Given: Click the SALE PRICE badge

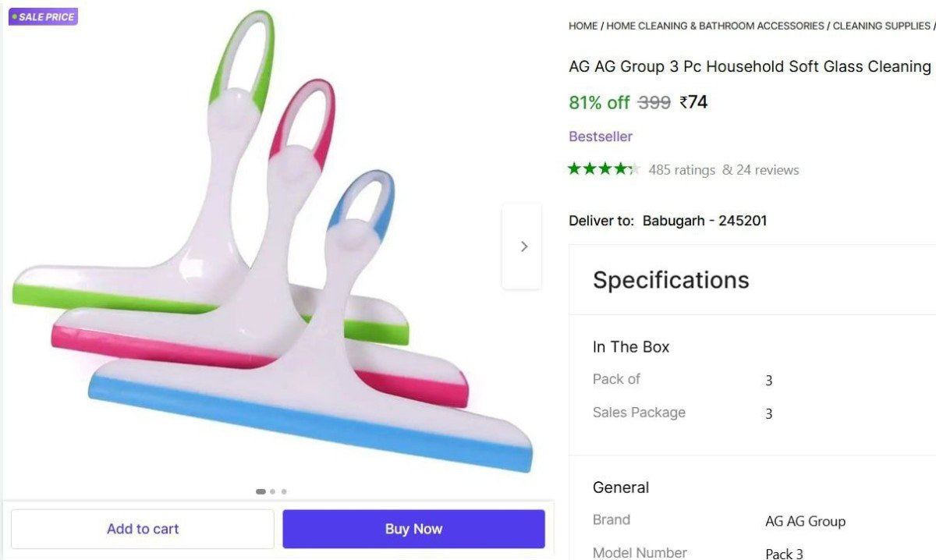Looking at the screenshot, I should [x=44, y=16].
